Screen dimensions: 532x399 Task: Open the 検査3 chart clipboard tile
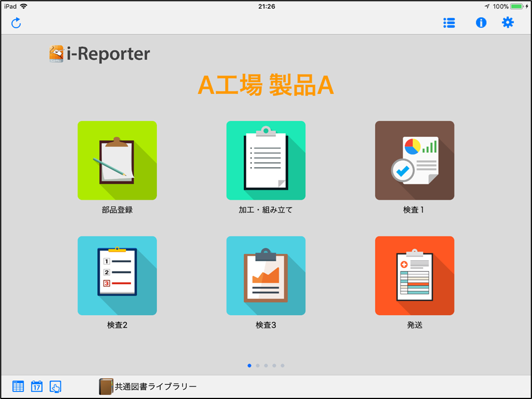coord(266,275)
